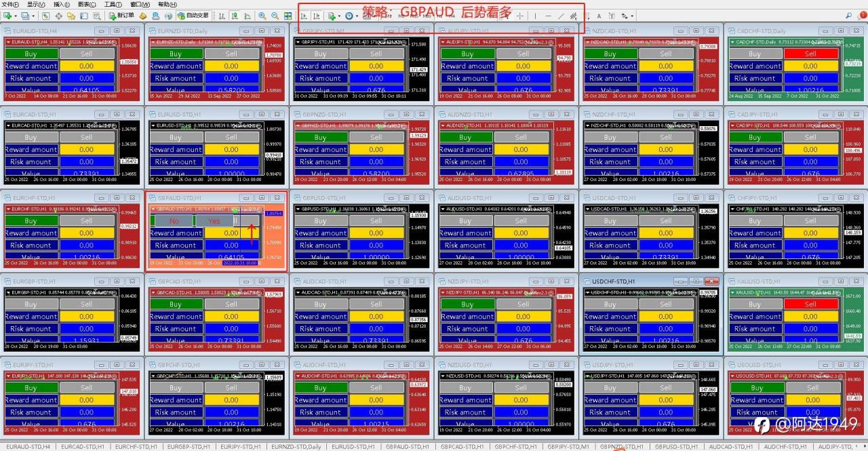Image resolution: width=868 pixels, height=451 pixels.
Task: Expand the new chart dropdown arrow
Action: [x=16, y=15]
